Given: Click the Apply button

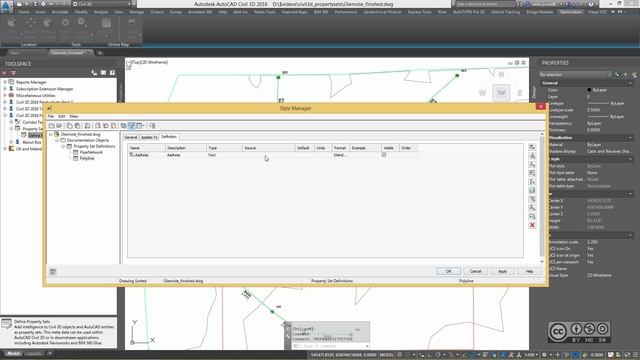Looking at the screenshot, I should [502, 271].
